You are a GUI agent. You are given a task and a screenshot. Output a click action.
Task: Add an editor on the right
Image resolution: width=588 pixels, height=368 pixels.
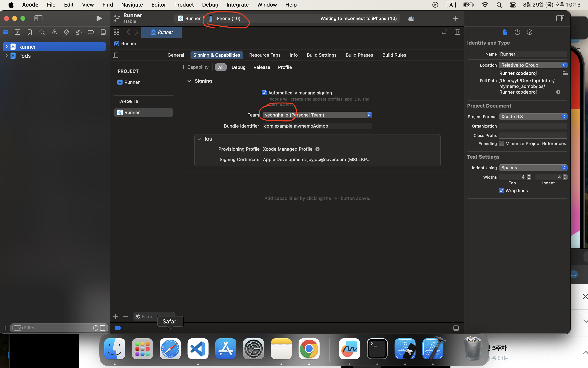pos(458,32)
